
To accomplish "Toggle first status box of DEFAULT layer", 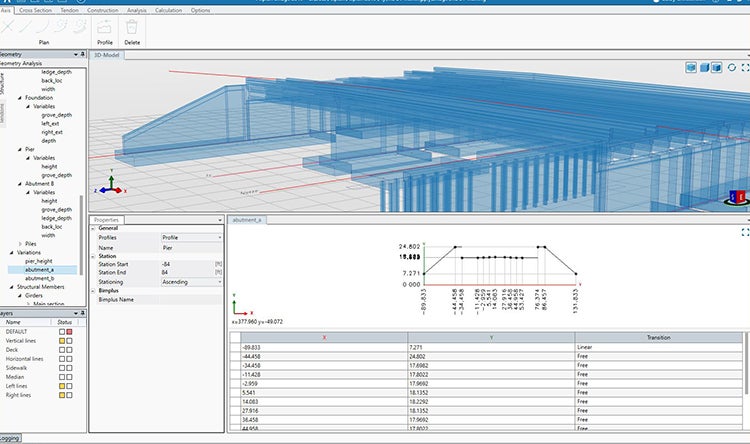I will pos(62,332).
